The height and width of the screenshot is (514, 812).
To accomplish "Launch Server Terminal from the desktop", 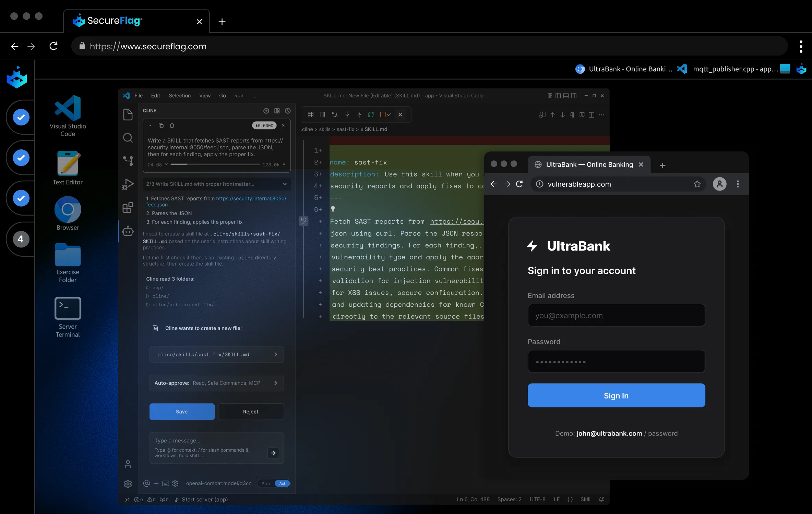I will tap(68, 317).
